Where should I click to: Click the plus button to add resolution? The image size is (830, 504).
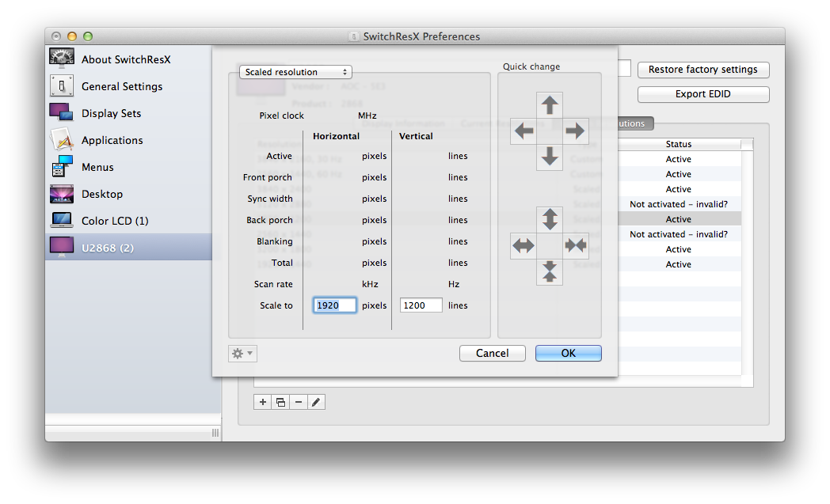(263, 402)
